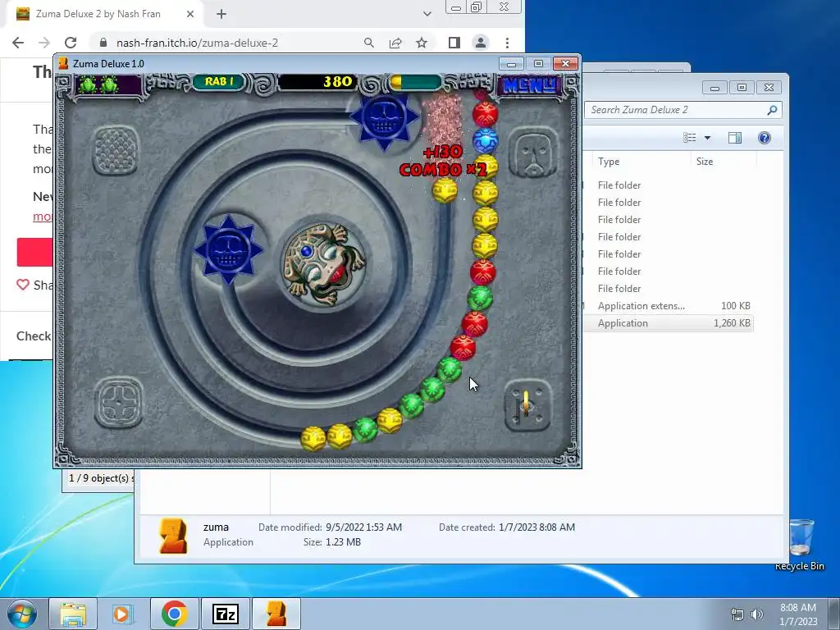Close the Zuma Deluxe 2 Chrome tab
The width and height of the screenshot is (840, 630).
[190, 15]
